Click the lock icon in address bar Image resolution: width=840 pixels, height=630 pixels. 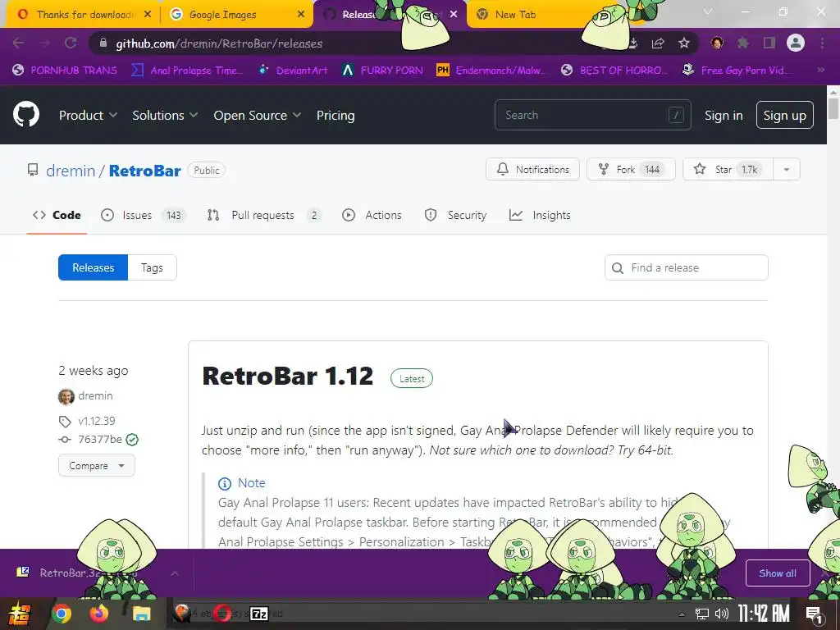coord(103,43)
